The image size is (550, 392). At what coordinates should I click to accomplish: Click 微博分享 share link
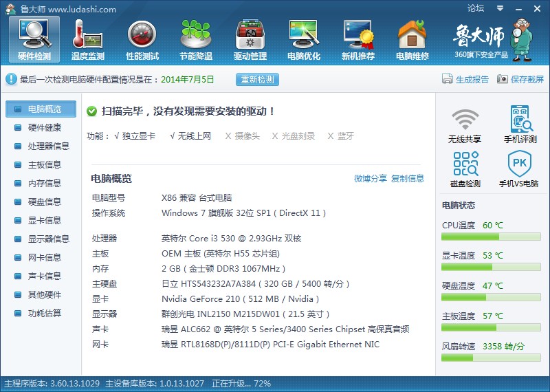371,178
